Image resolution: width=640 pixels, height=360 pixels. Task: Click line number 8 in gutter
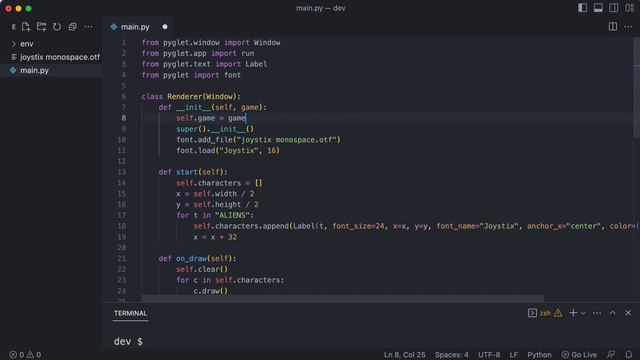(x=123, y=118)
